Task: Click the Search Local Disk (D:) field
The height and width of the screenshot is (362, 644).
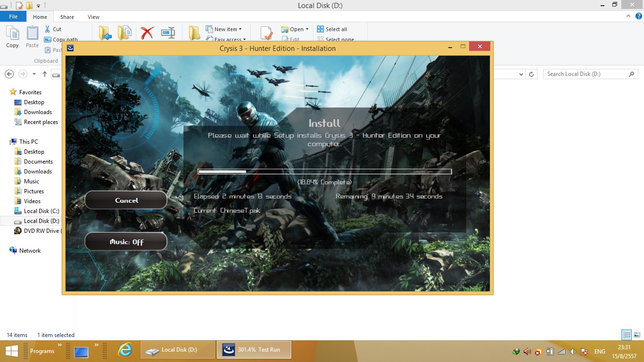Action: tap(586, 74)
